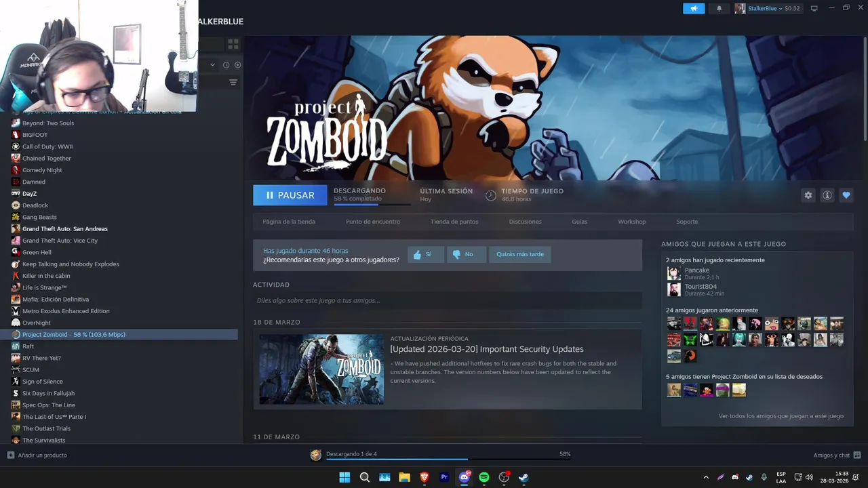Viewport: 868px width, 488px height.
Task: Click the No thumbs down button
Action: (x=467, y=254)
